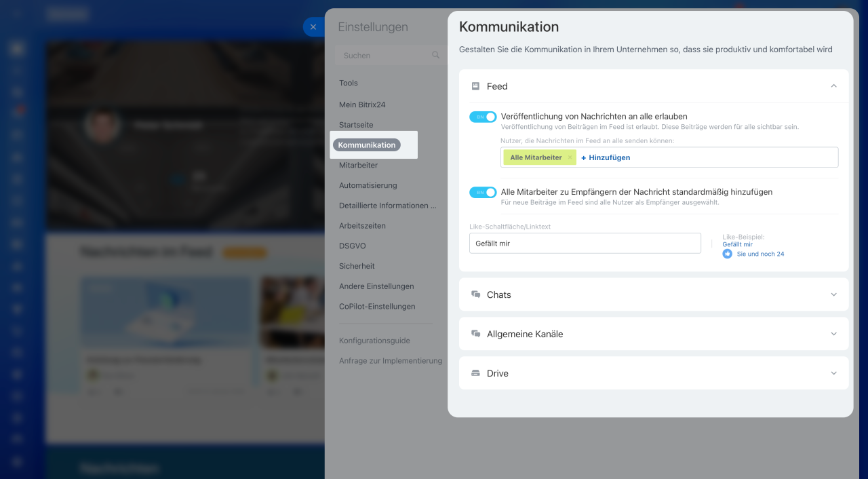Image resolution: width=868 pixels, height=479 pixels.
Task: Toggle Alle Mitarbeiter zu Empfängern standardmäßig hinzufügen
Action: coord(483,192)
